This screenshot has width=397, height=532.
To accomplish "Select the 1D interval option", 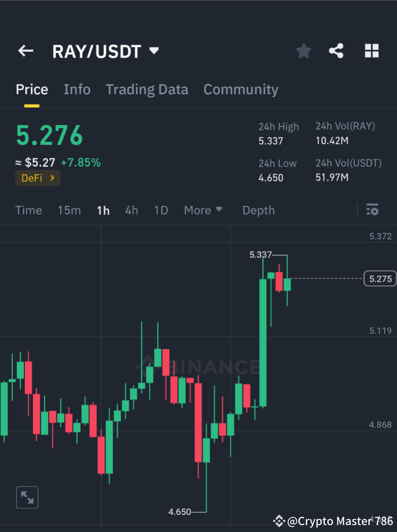I will 161,210.
